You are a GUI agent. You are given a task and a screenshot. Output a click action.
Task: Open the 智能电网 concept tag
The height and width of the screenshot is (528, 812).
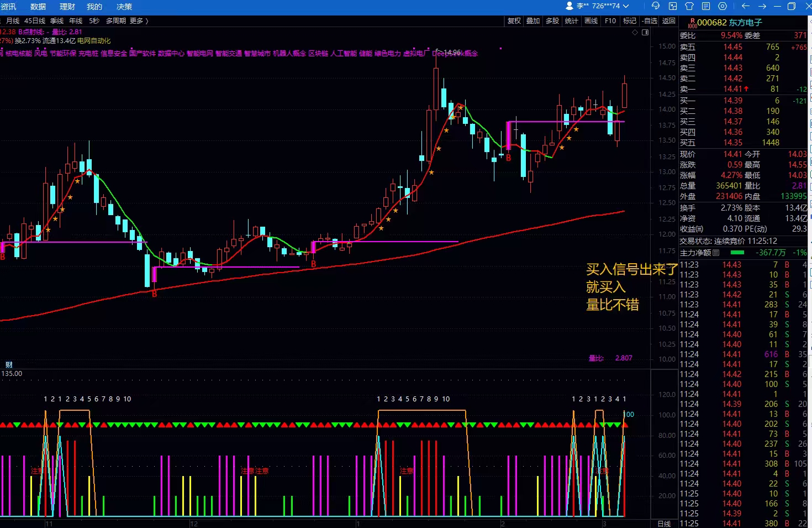200,54
